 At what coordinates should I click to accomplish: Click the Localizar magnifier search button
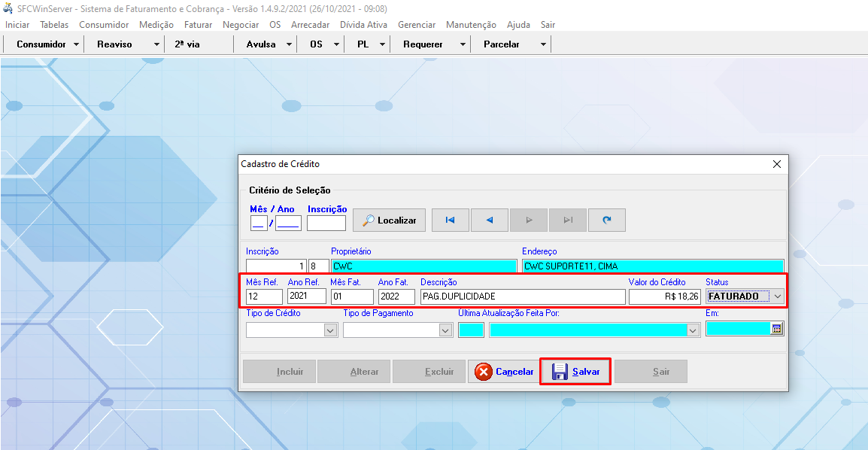tap(389, 220)
